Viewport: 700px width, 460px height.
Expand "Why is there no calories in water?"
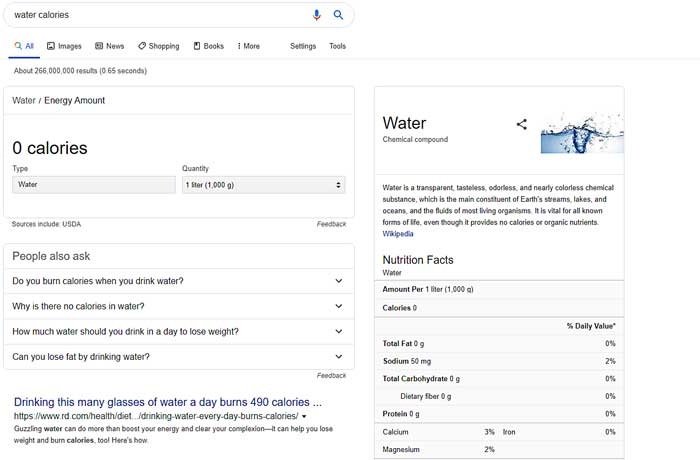coord(178,306)
